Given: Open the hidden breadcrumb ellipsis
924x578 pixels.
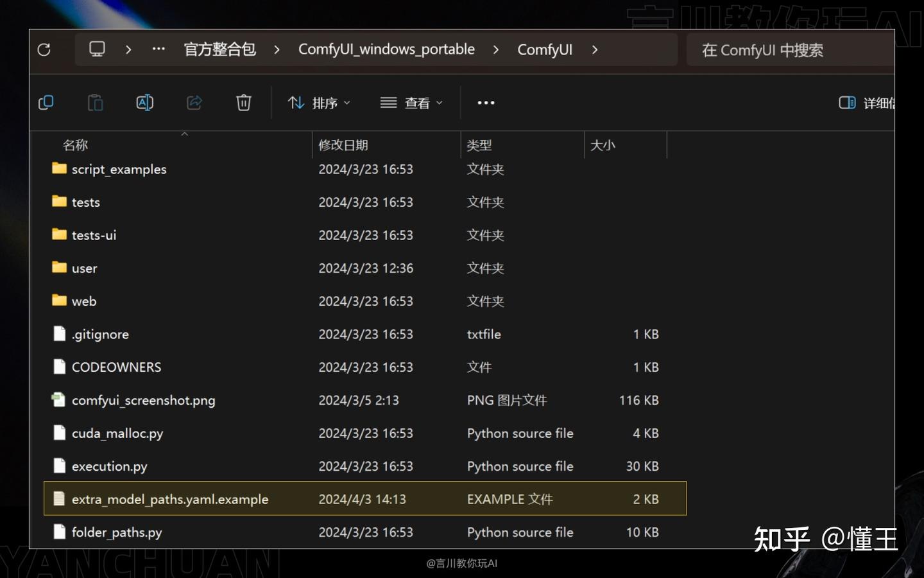Looking at the screenshot, I should (158, 49).
